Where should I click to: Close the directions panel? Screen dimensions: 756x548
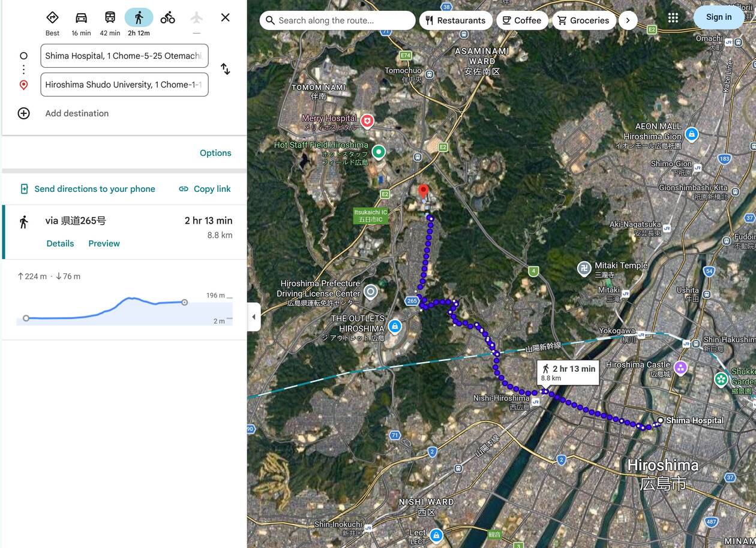pyautogui.click(x=226, y=17)
